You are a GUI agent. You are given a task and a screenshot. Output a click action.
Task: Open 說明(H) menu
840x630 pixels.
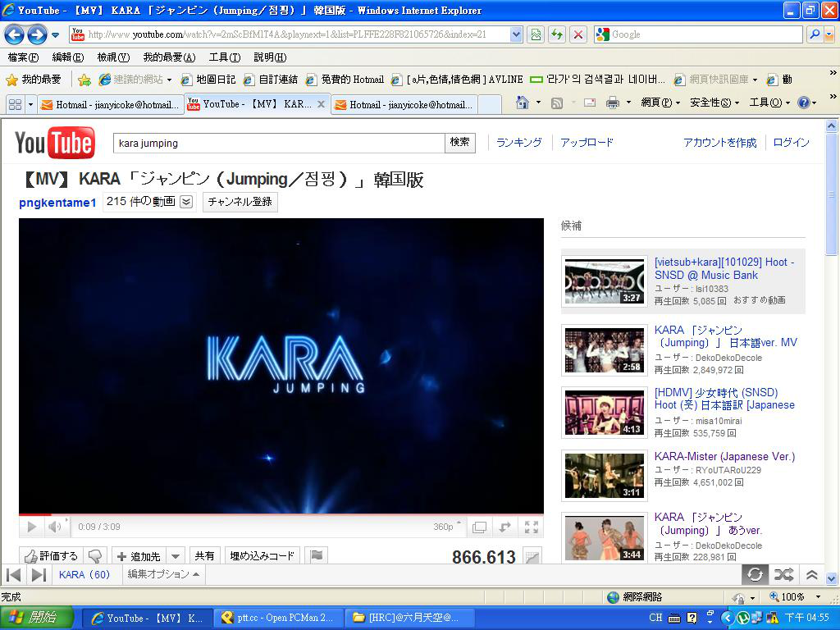270,57
